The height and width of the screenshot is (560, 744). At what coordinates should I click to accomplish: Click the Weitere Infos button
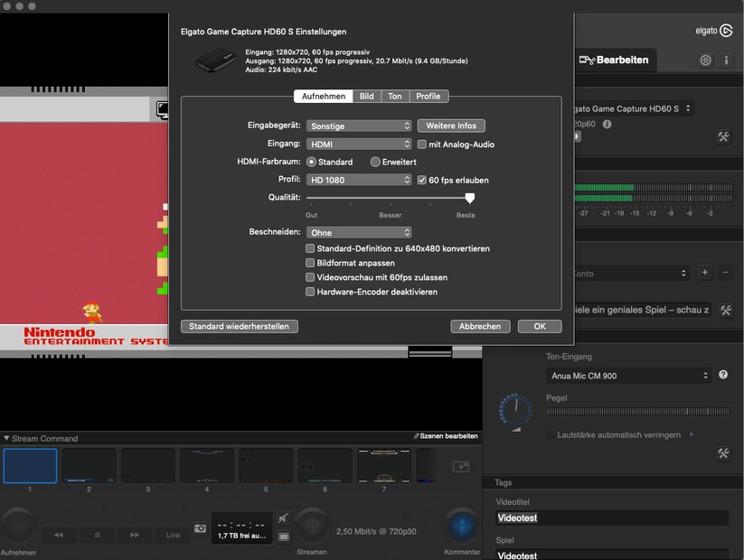point(451,125)
